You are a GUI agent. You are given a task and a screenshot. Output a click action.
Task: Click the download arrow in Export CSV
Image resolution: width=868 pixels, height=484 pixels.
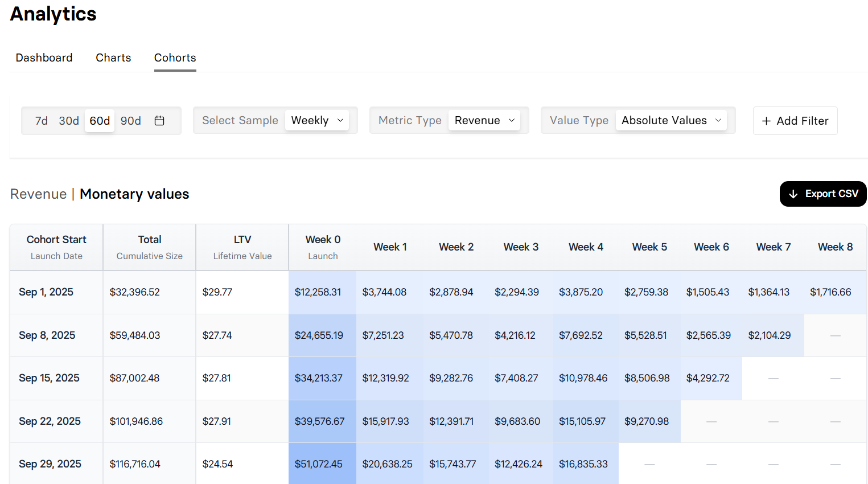coord(793,194)
